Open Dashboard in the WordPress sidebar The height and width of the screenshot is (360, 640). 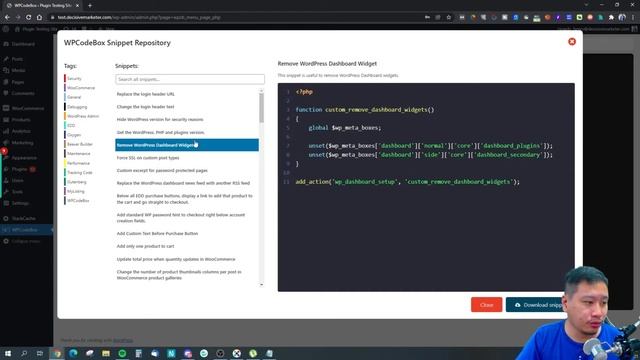coord(23,44)
